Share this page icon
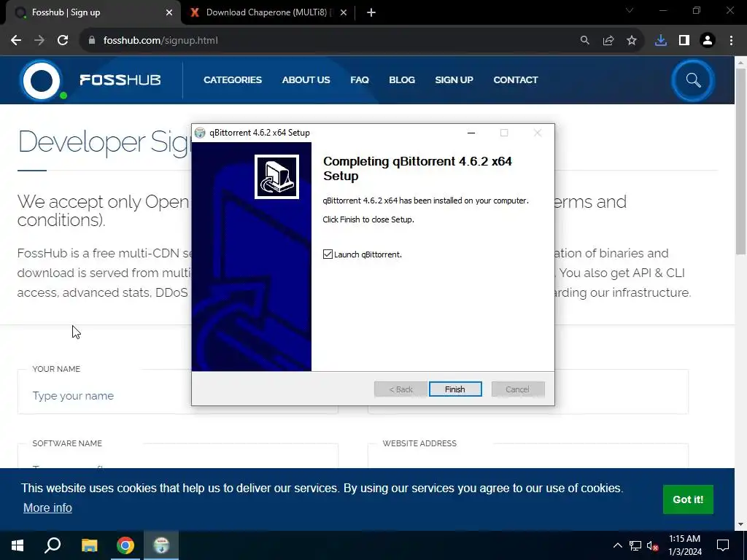The height and width of the screenshot is (560, 747). pos(608,41)
